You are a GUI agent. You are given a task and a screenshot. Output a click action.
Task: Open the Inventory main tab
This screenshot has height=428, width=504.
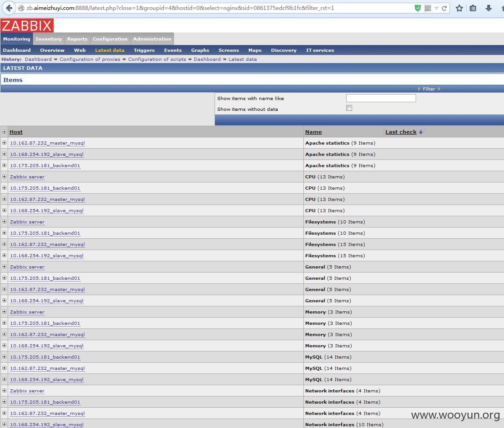click(x=49, y=39)
